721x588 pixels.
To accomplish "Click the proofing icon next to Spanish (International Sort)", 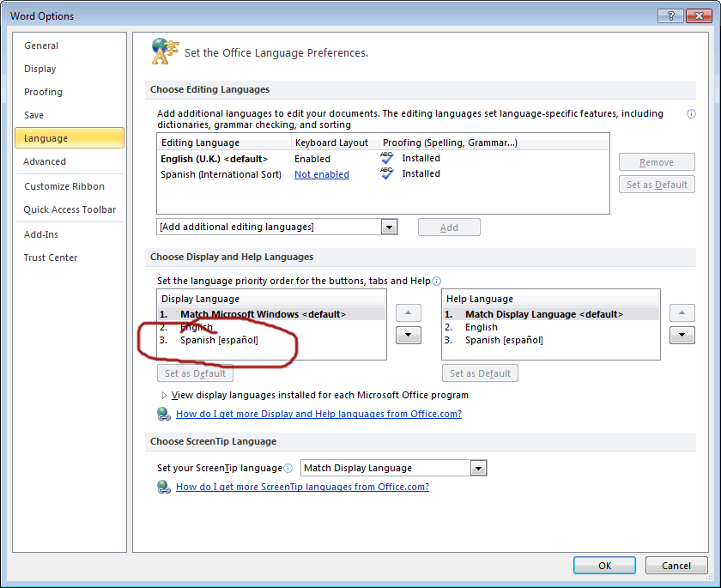I will pyautogui.click(x=388, y=173).
